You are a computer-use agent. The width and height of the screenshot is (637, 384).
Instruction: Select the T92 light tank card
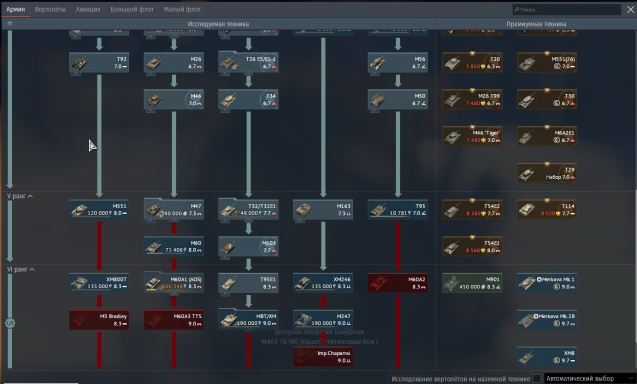pyautogui.click(x=99, y=63)
